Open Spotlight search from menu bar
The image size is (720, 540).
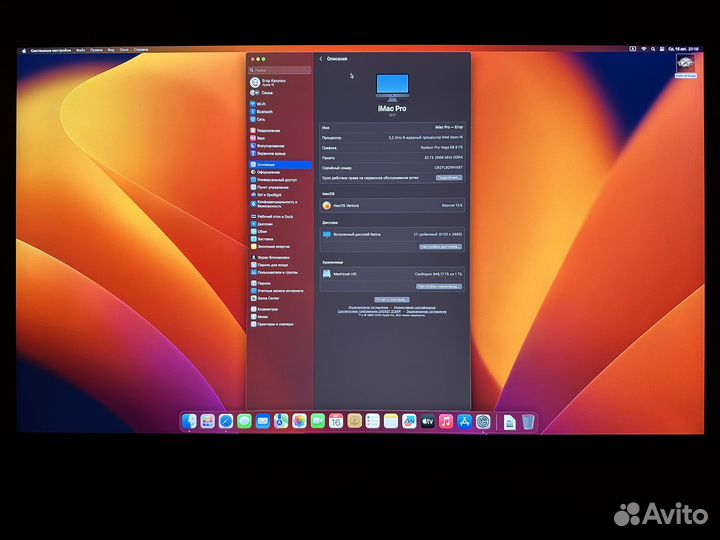[x=653, y=49]
